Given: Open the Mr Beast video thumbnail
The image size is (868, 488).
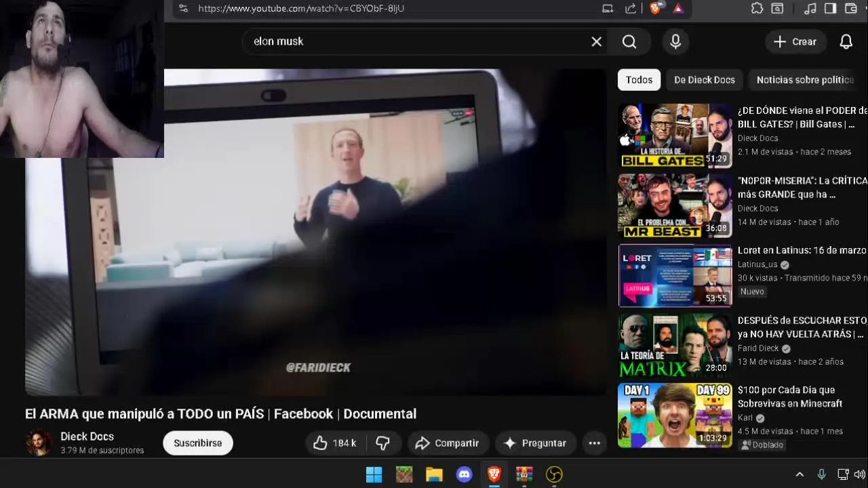Looking at the screenshot, I should [675, 205].
